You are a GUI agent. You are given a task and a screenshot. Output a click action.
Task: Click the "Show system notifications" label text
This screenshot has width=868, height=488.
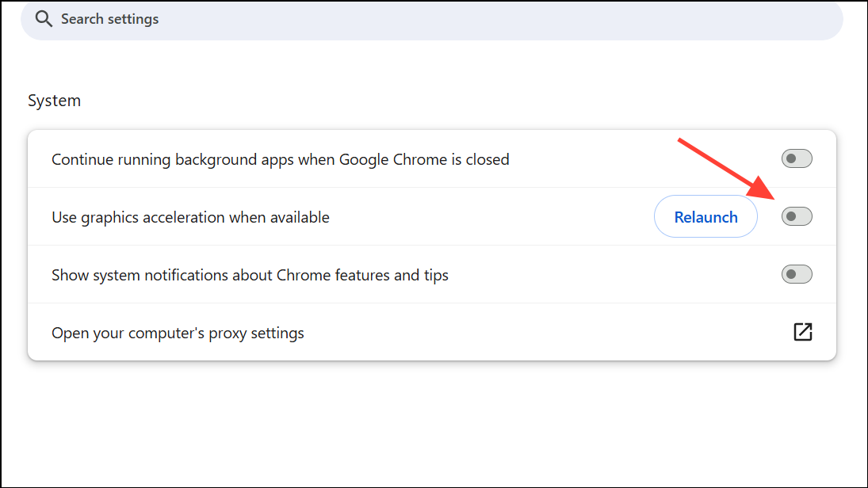coord(250,276)
